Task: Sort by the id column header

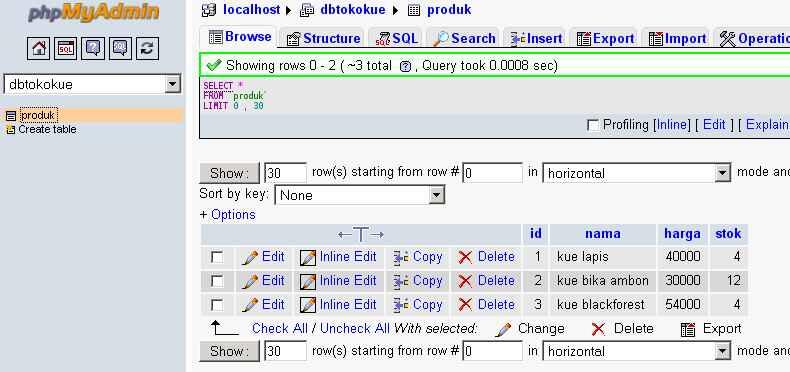Action: (536, 234)
